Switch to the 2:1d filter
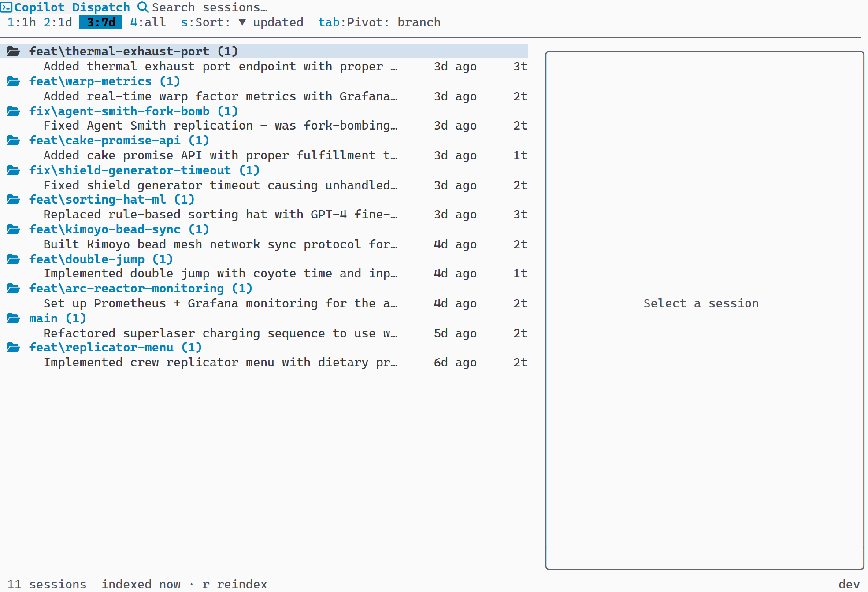 point(58,22)
